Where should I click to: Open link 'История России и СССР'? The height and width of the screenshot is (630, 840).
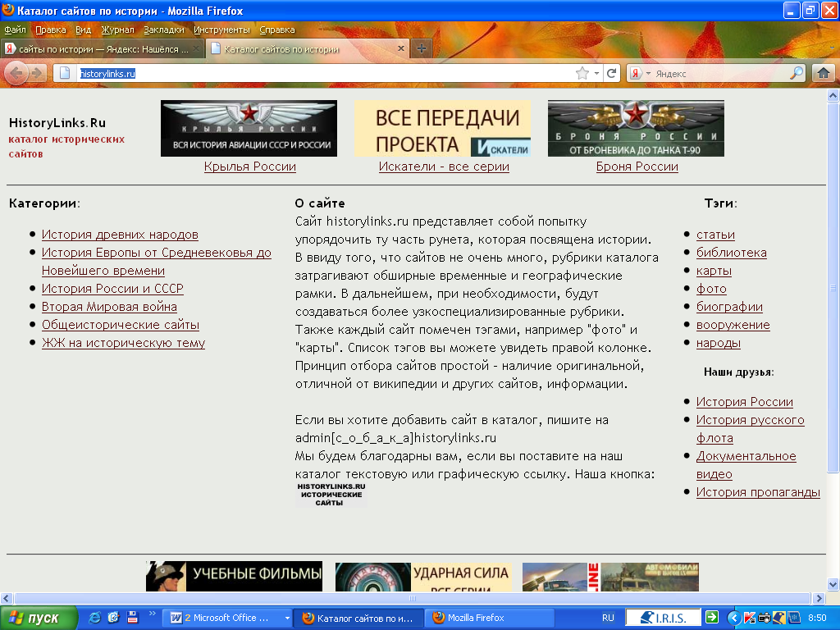[112, 289]
